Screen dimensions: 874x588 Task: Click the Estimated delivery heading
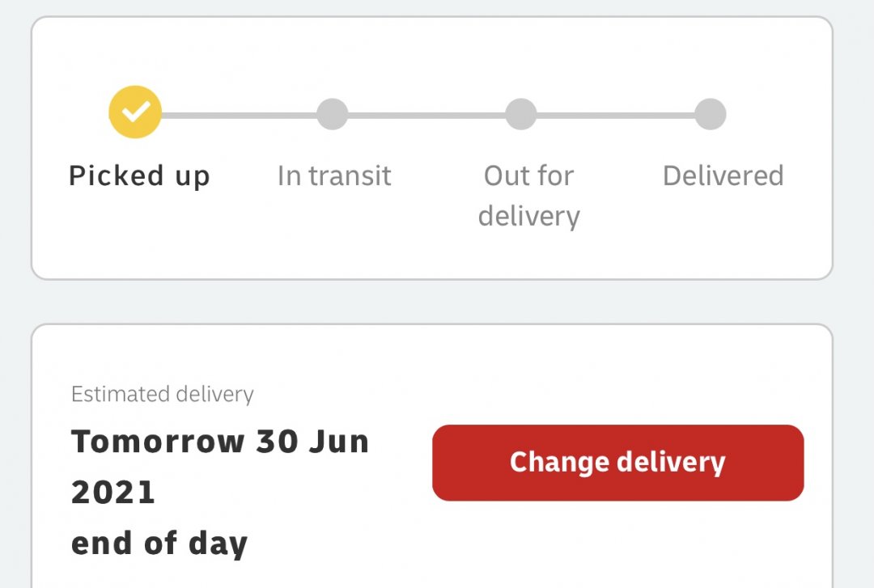[x=162, y=395]
